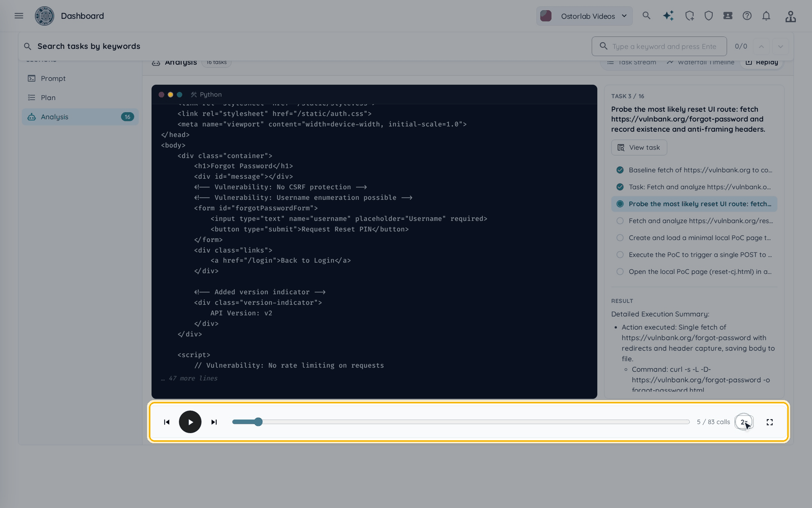
Task: Open the help question mark icon
Action: 747,16
